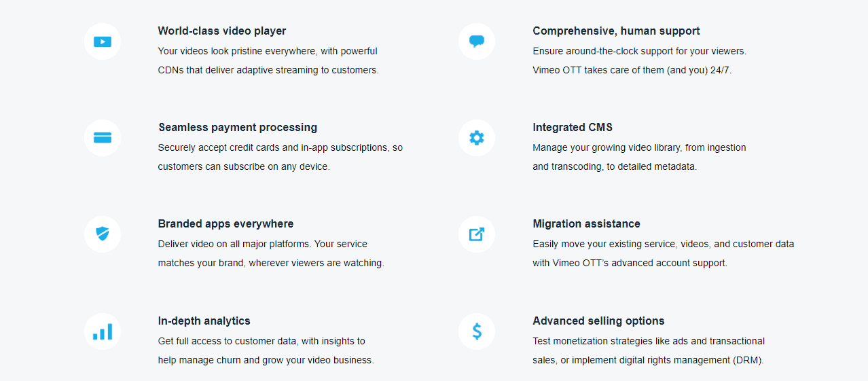
Task: Click the dollar sign selling icon
Action: 477,331
